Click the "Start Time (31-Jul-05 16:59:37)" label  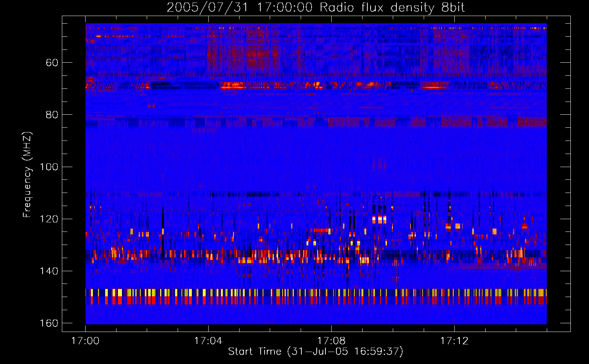pos(316,352)
